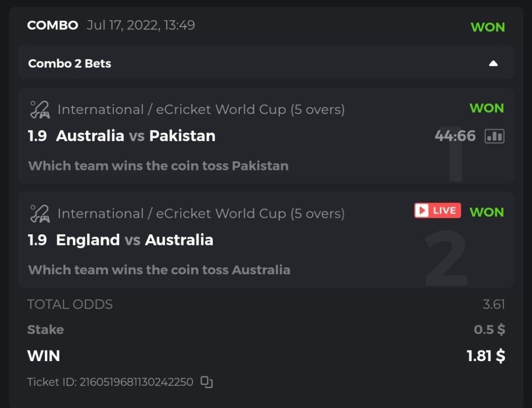532x408 pixels.
Task: Click WON status of Australia vs Pakistan bet
Action: [486, 108]
